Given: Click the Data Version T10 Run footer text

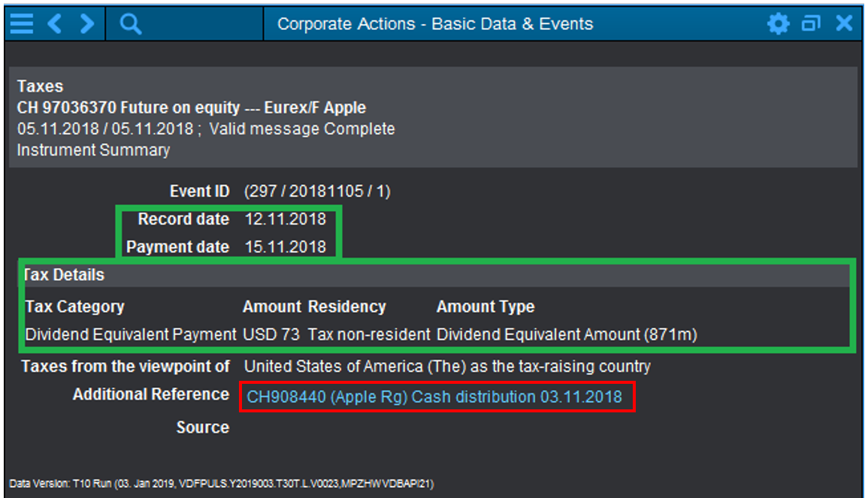Looking at the screenshot, I should 222,484.
